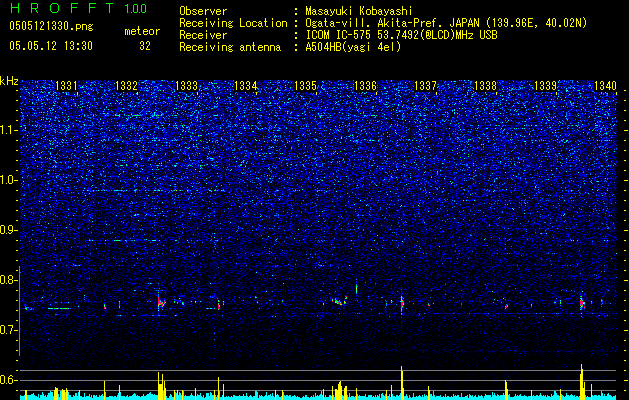
Task: Click the meteor count value 32
Action: [x=145, y=46]
